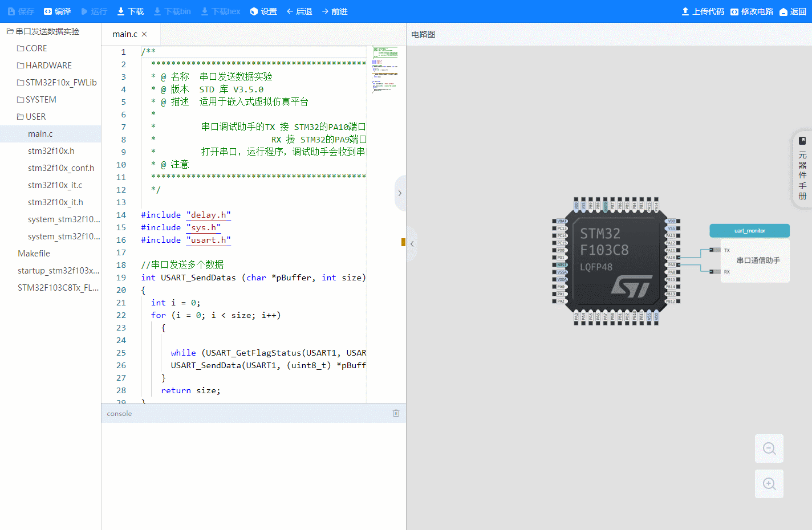Screen dimensions: 812x530
Task: Click 修改电路 modify circuit
Action: [x=752, y=11]
